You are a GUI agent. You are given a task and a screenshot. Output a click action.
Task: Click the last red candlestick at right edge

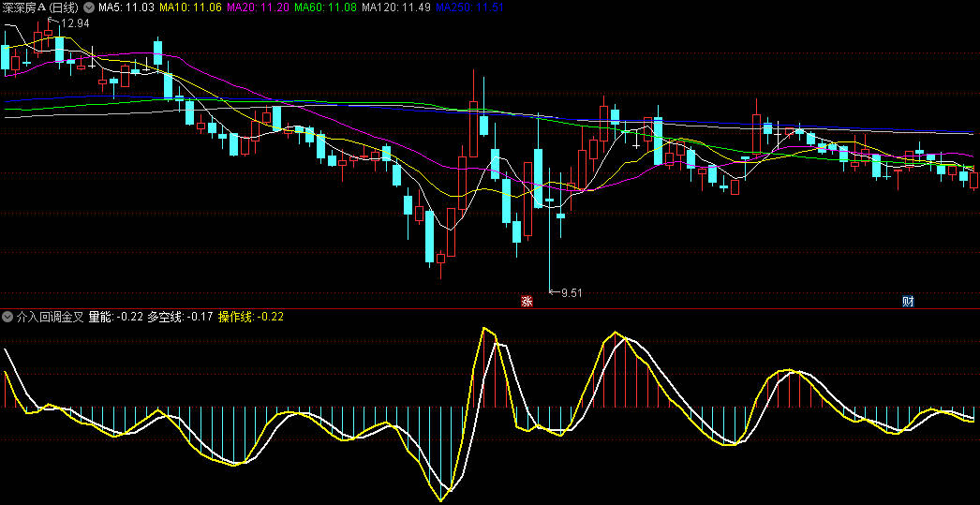[x=974, y=178]
